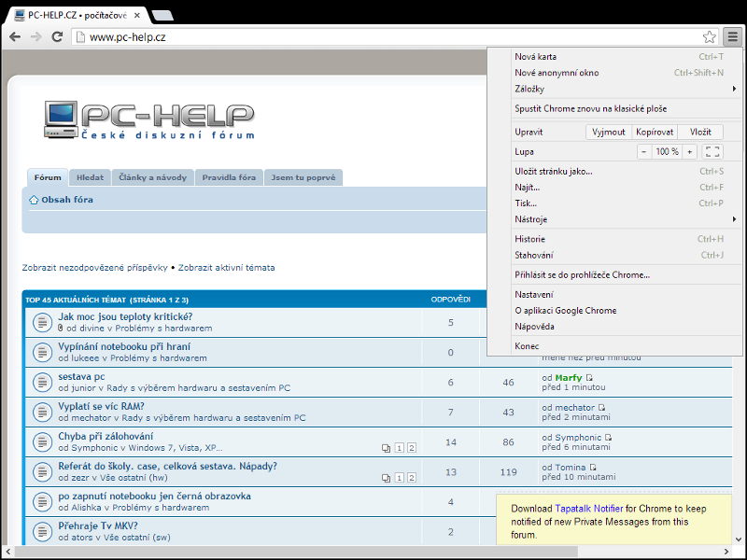This screenshot has height=560, width=747.
Task: Open topic Vyplatí se víc RAM?
Action: (x=101, y=407)
